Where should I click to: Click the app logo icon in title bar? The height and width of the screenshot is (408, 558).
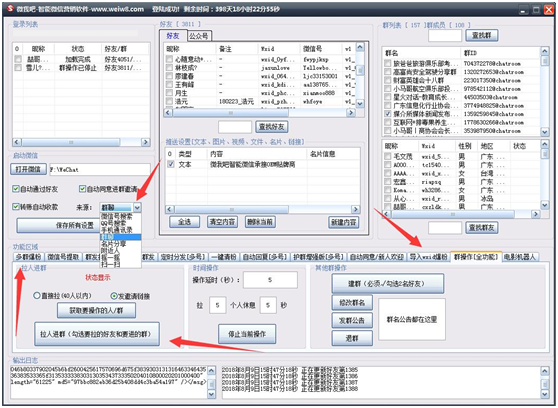pos(10,8)
